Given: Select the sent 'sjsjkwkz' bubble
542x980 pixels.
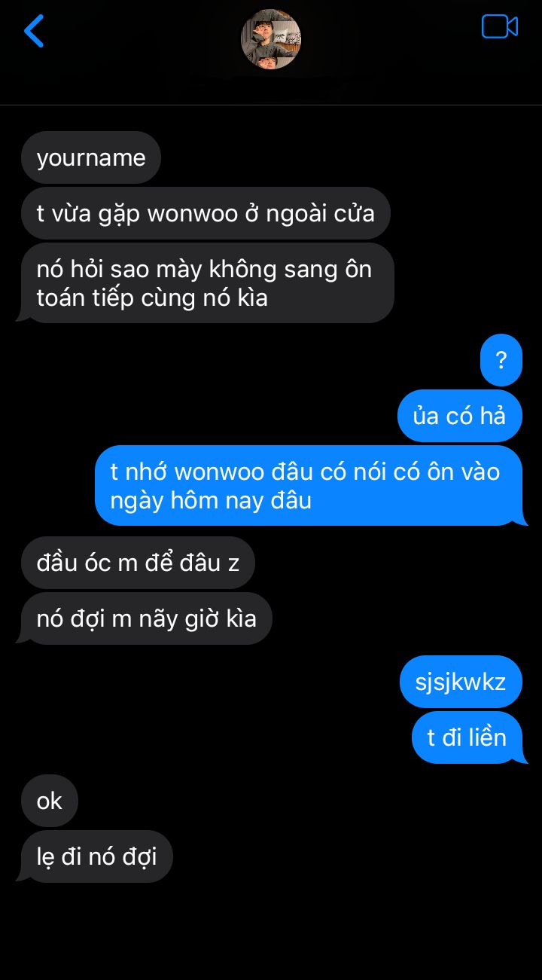Looking at the screenshot, I should point(461,682).
